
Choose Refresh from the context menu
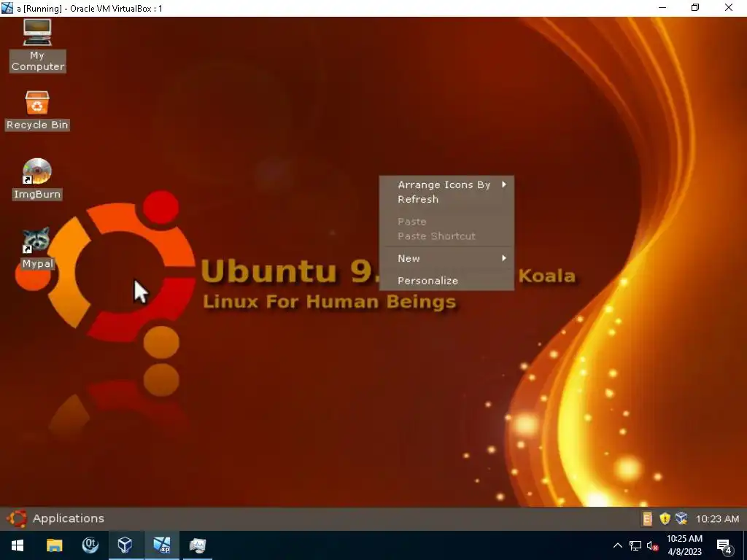tap(446, 200)
